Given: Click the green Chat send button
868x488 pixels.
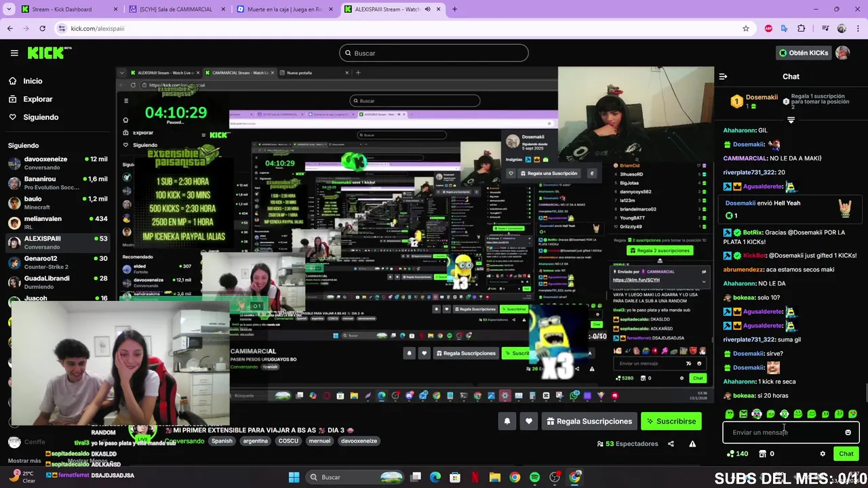Looking at the screenshot, I should tap(846, 454).
